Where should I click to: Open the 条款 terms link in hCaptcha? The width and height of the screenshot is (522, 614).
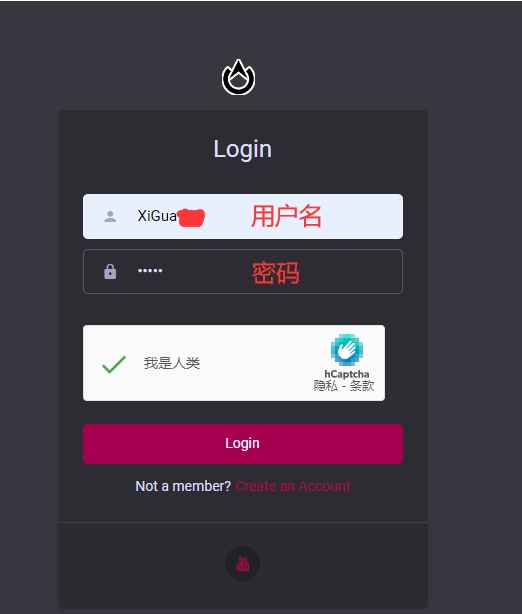click(362, 386)
